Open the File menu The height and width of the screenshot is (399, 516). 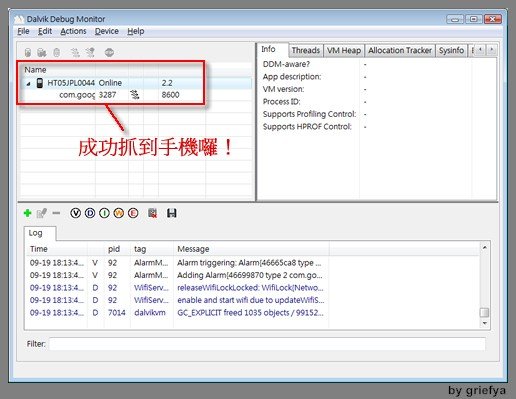[x=23, y=31]
